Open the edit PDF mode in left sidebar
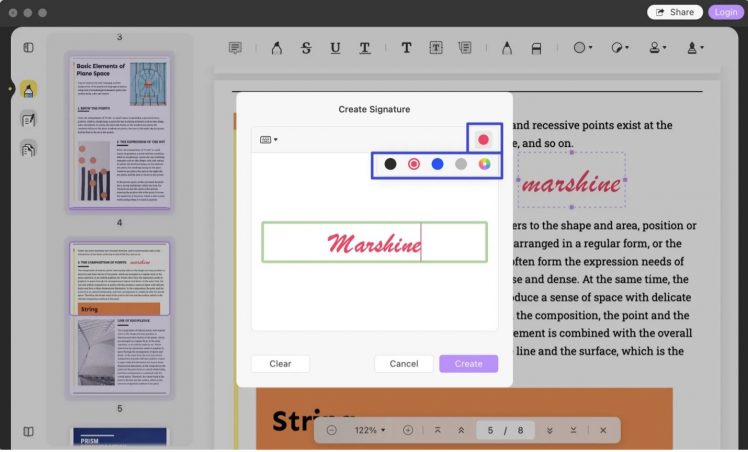Screen dimensions: 748x452 29,119
